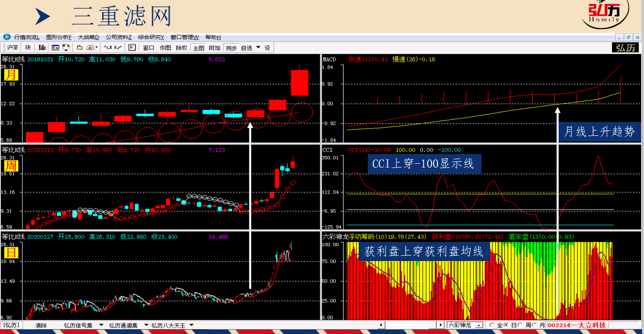Click the data table icon in toolbar

[x=55, y=48]
